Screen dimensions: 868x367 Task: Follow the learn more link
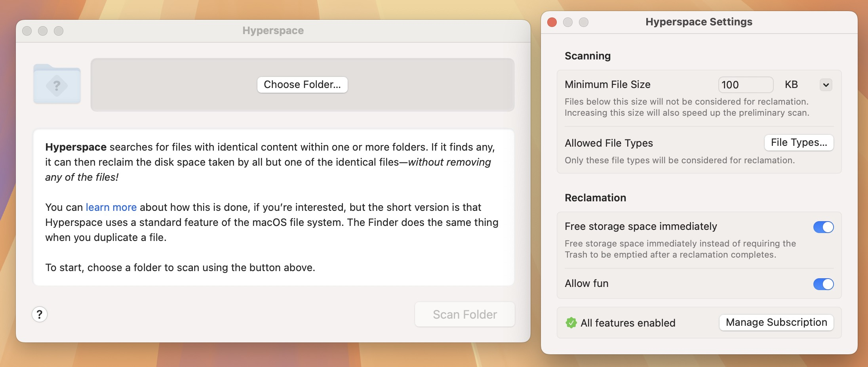[111, 207]
